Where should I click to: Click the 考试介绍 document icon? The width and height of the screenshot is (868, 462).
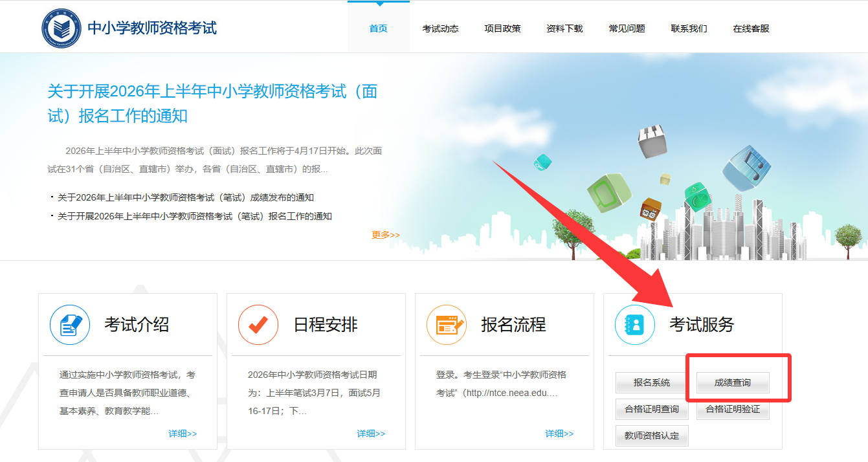point(70,325)
